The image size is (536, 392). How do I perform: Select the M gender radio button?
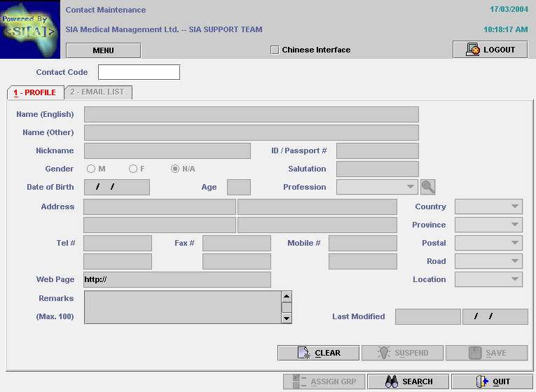pos(91,169)
